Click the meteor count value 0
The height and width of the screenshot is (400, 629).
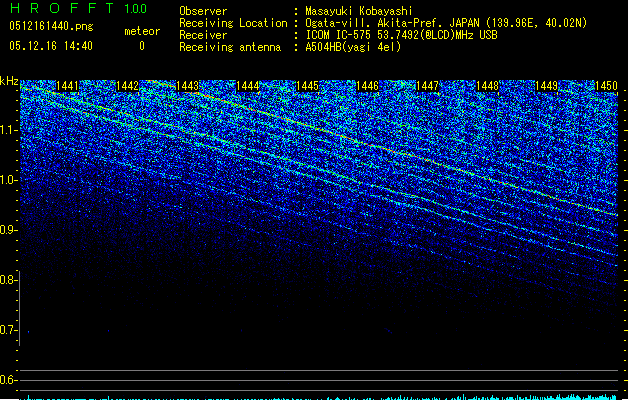pos(142,46)
